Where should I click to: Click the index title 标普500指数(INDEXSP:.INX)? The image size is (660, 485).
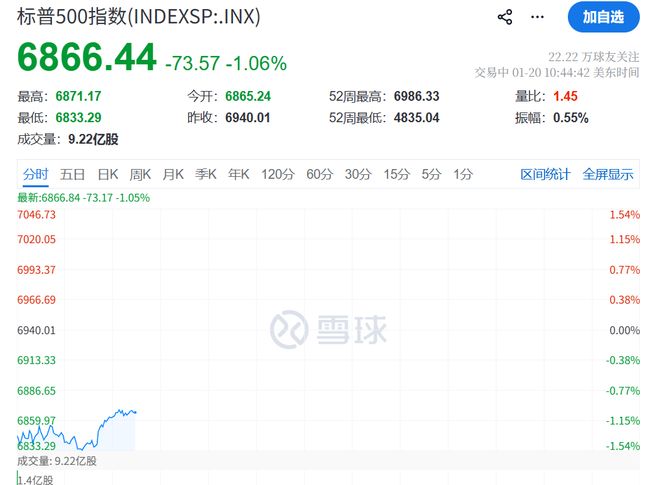point(138,17)
